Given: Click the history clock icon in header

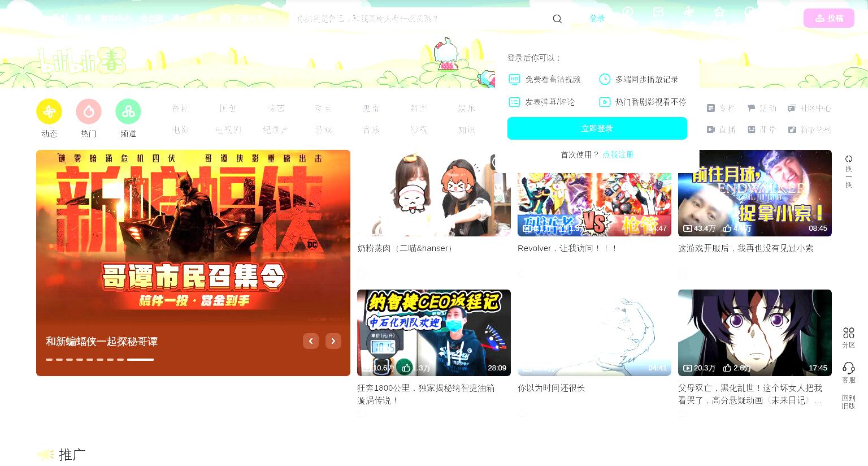Looking at the screenshot, I should (x=750, y=12).
